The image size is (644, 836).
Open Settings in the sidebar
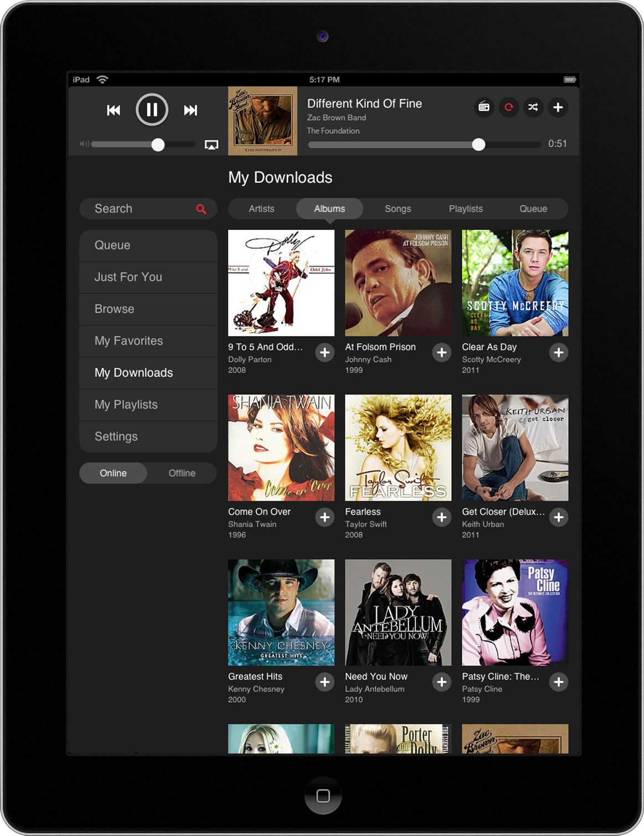(x=148, y=437)
